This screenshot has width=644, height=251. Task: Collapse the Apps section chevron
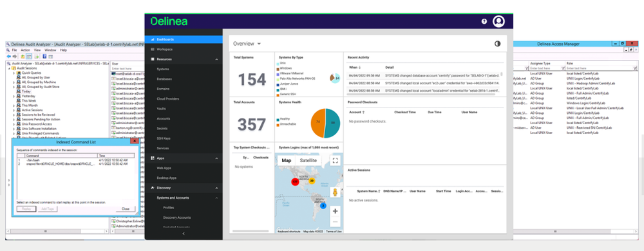[x=217, y=158]
